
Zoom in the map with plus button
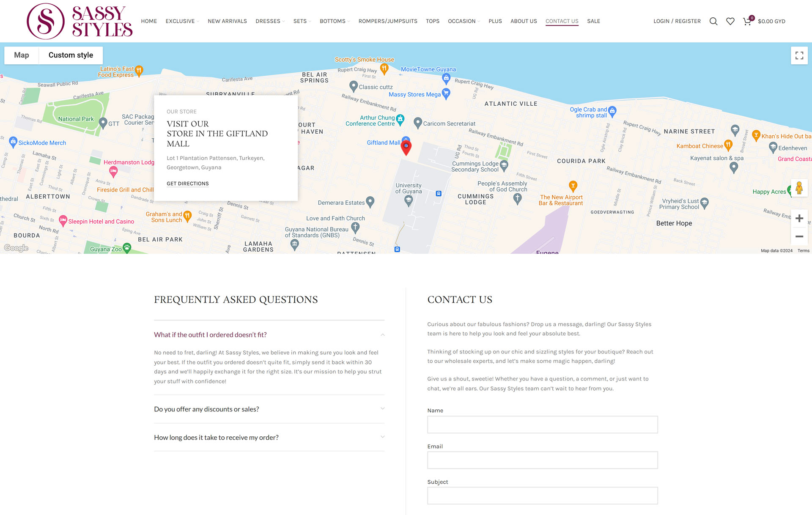pyautogui.click(x=799, y=218)
